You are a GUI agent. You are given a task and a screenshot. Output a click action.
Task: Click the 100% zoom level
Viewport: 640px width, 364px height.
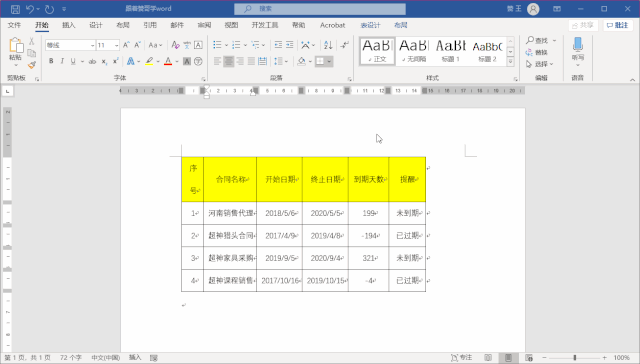[x=622, y=357]
